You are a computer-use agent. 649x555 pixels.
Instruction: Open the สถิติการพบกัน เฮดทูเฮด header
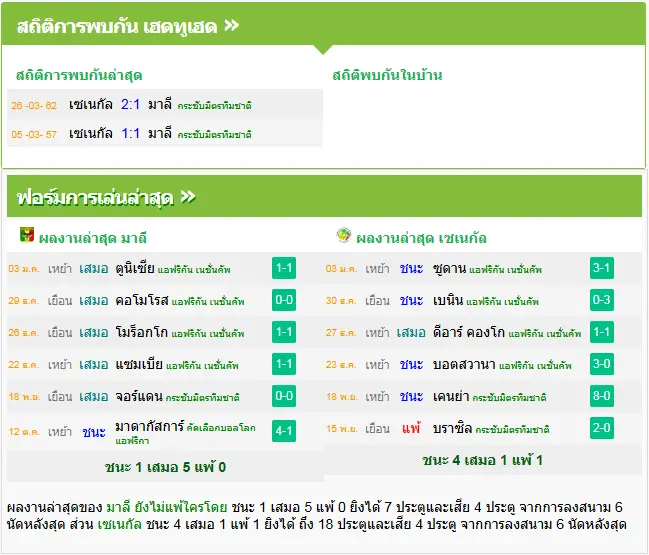tap(323, 24)
